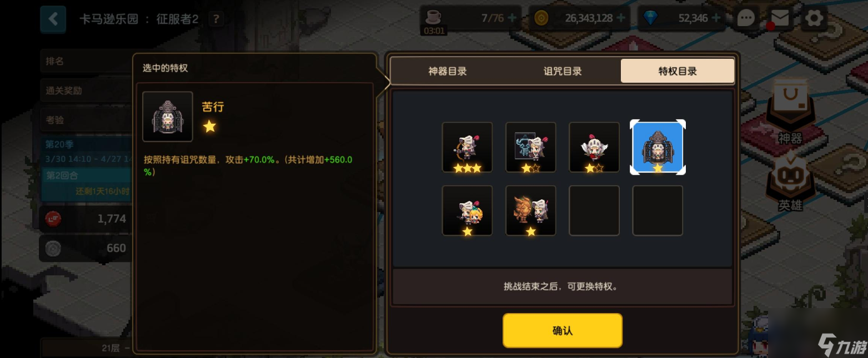The height and width of the screenshot is (358, 868).
Task: Open the 英雄 side menu button
Action: click(790, 183)
